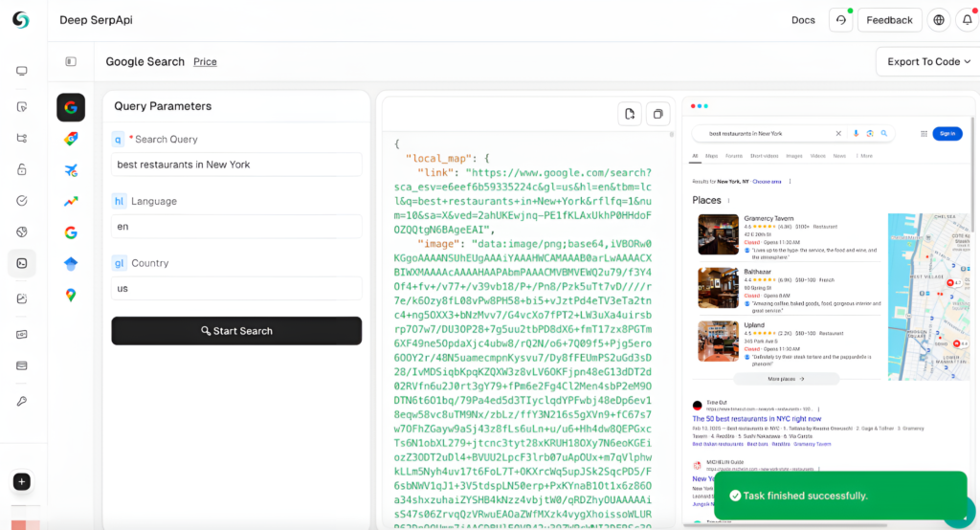The width and height of the screenshot is (980, 530).
Task: Open The 50 best restaurants in NYC link
Action: [x=757, y=419]
